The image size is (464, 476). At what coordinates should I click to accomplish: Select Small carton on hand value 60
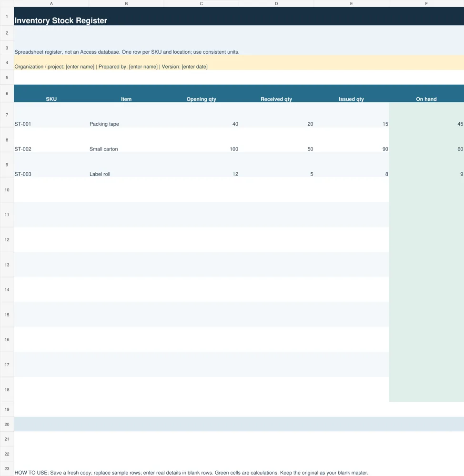(426, 140)
